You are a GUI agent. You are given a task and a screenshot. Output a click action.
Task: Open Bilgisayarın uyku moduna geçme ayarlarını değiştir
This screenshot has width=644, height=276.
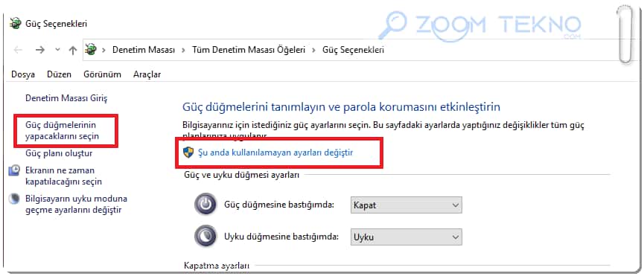pyautogui.click(x=77, y=205)
